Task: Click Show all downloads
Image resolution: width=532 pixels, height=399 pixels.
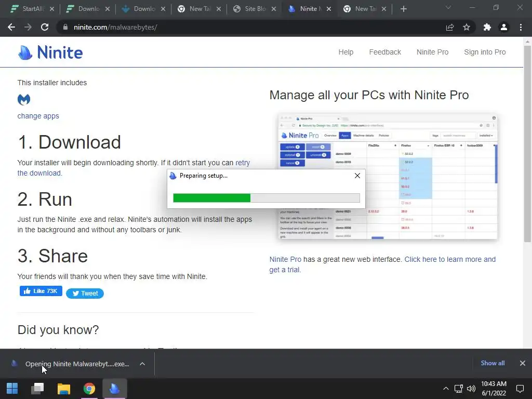Action: point(493,363)
